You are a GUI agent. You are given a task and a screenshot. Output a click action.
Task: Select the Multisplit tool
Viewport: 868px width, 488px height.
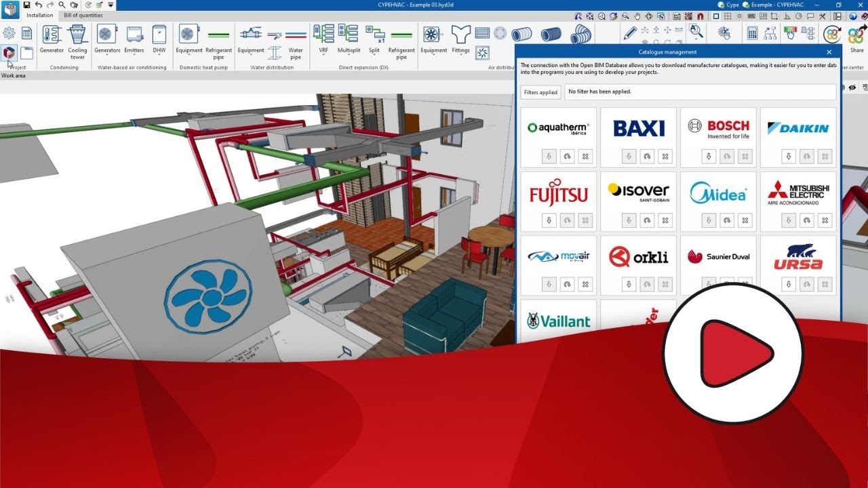349,37
